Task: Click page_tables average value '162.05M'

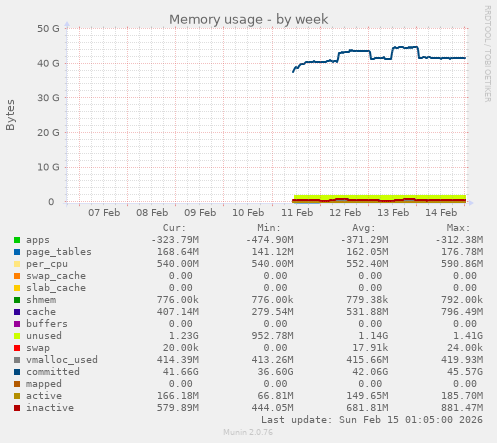Action: coord(367,252)
